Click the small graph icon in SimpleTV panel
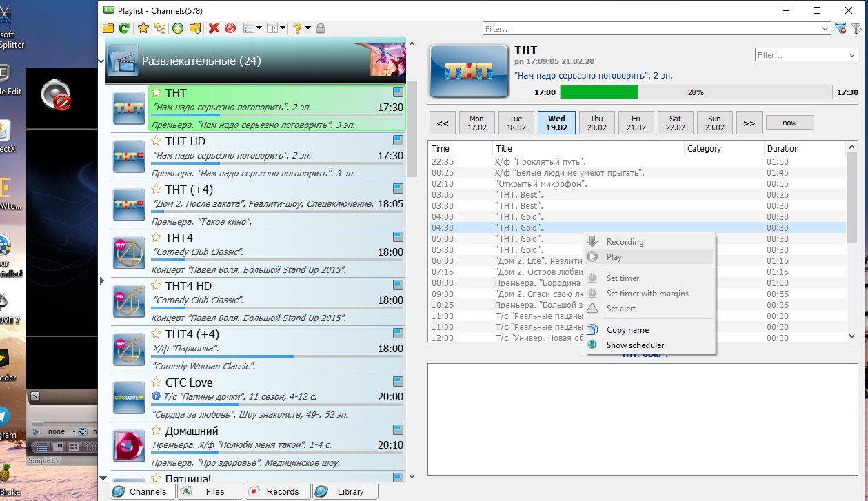 pos(34,396)
